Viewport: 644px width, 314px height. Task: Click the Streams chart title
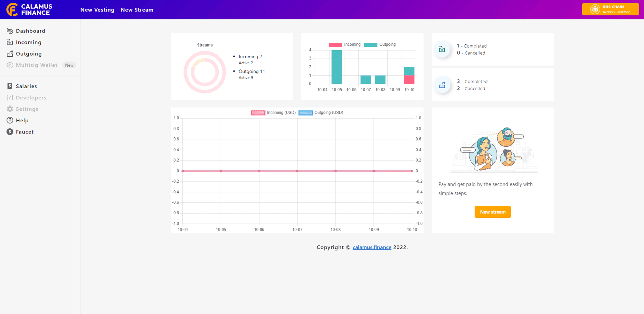point(205,45)
